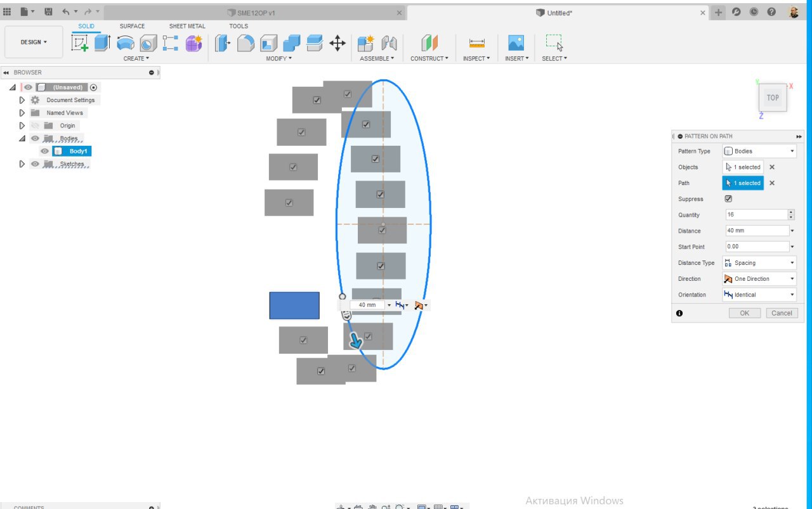Expand the Sketches folder node
This screenshot has height=509, width=812.
22,164
